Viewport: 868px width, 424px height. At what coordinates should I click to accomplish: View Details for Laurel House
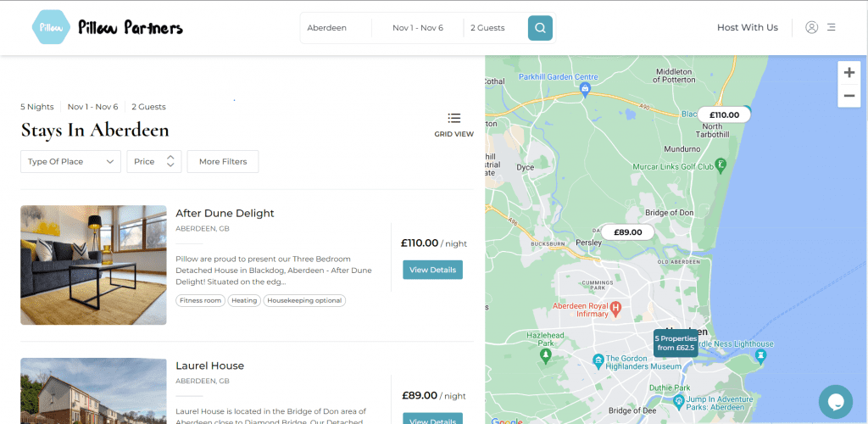click(432, 418)
